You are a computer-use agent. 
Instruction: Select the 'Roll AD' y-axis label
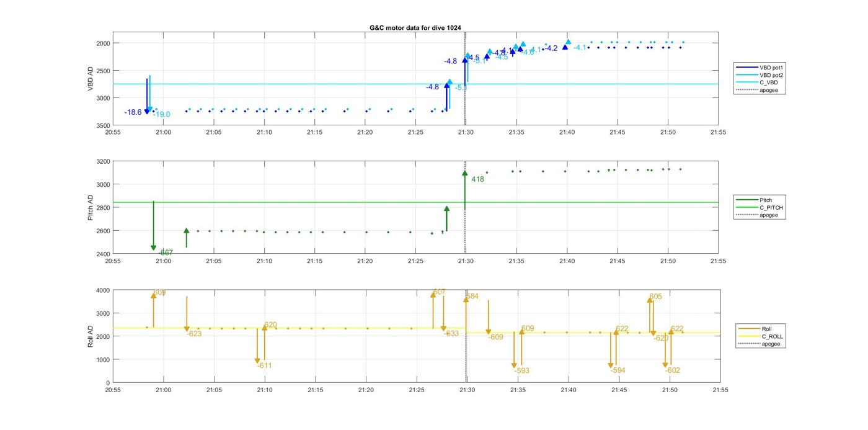point(91,336)
